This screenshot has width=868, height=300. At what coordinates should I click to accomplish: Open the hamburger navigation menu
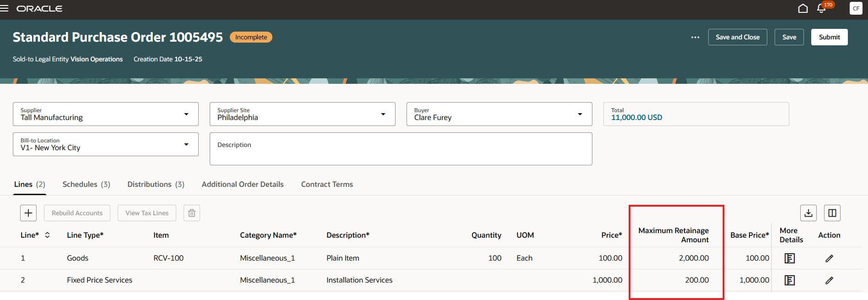(x=4, y=9)
